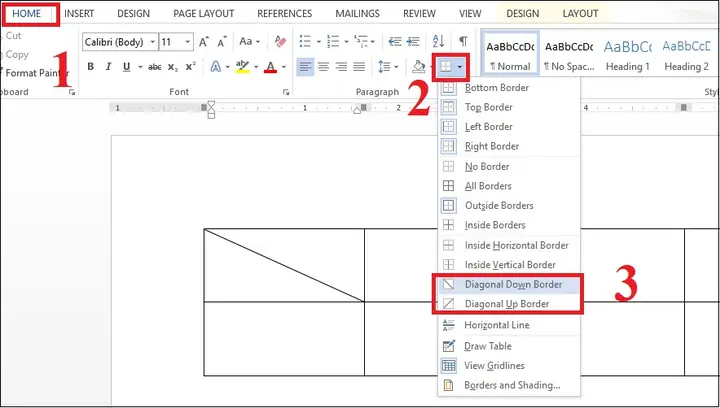The width and height of the screenshot is (720, 408).
Task: Open underline style dropdown arrow
Action: point(140,67)
